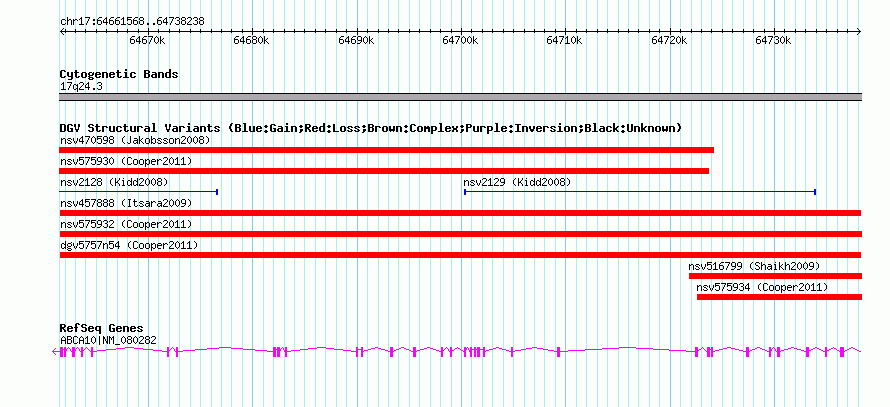Click the red nsv575932 loss bar
890x407 pixels.
[x=461, y=234]
